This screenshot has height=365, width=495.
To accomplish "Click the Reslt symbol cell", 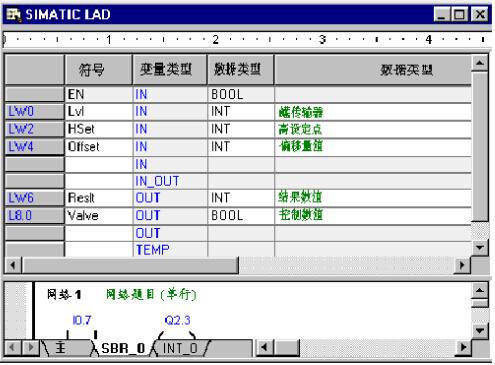I will [99, 198].
